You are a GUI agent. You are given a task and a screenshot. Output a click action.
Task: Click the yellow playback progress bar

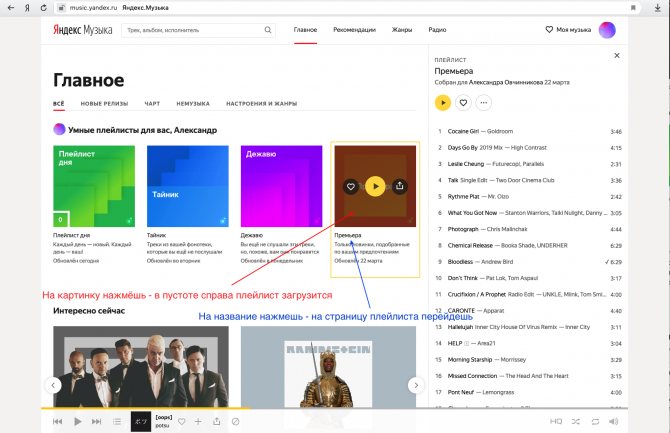click(x=145, y=409)
